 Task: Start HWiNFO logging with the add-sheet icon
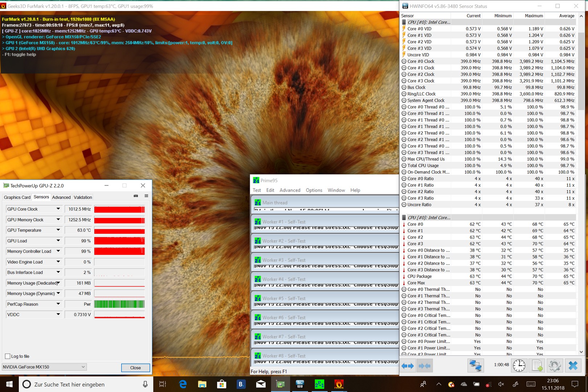click(x=537, y=366)
